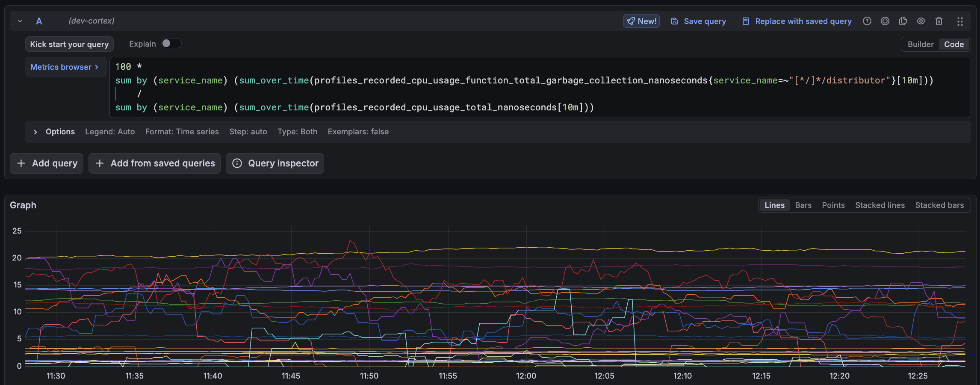The height and width of the screenshot is (385, 980).
Task: Duplicate query A using the copy icon
Action: click(903, 21)
